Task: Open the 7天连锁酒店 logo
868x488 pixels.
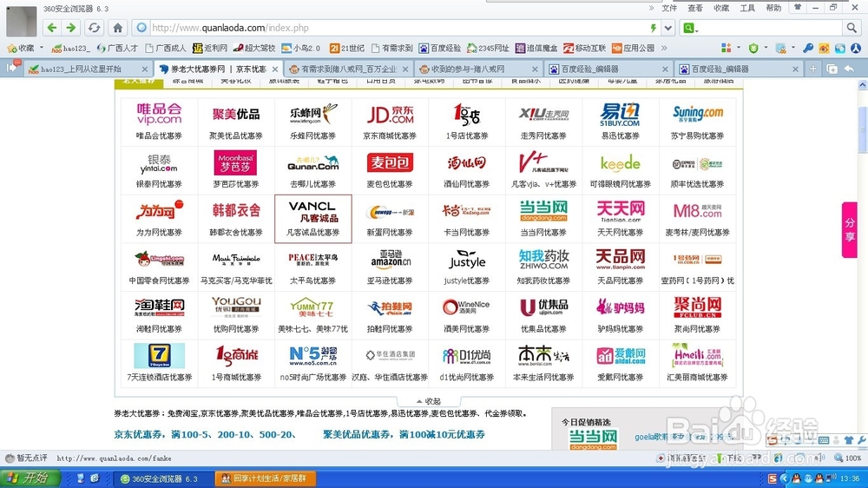Action: (x=160, y=356)
